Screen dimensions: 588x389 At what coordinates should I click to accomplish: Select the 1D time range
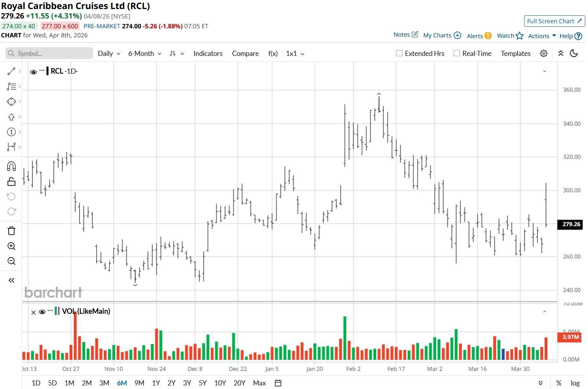click(36, 383)
